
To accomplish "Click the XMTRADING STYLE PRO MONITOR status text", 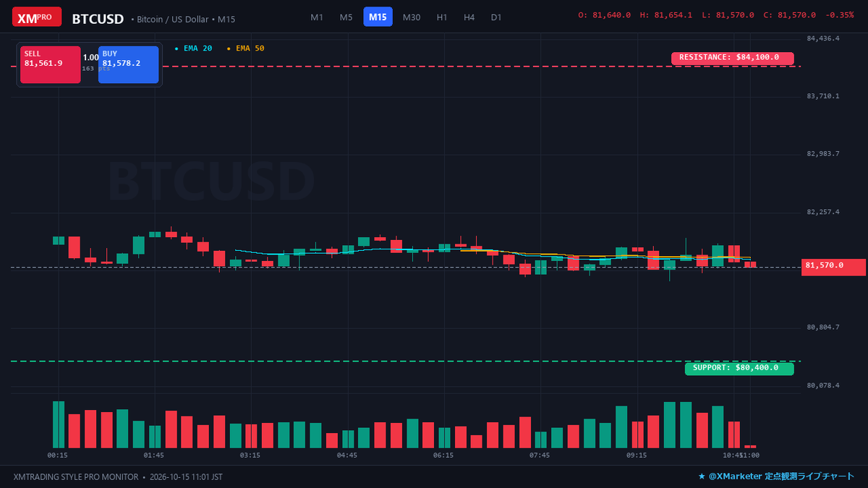I will click(75, 477).
